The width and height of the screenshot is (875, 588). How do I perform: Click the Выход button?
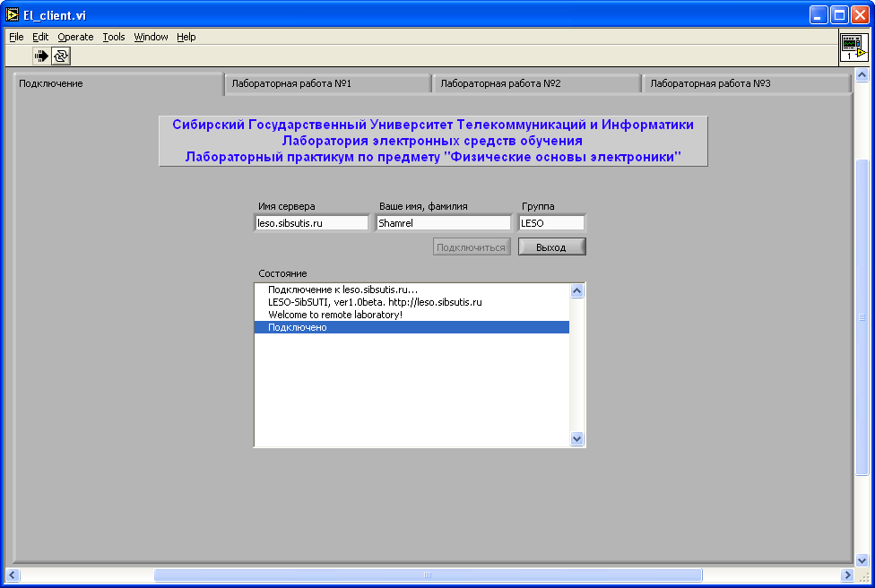tap(552, 247)
